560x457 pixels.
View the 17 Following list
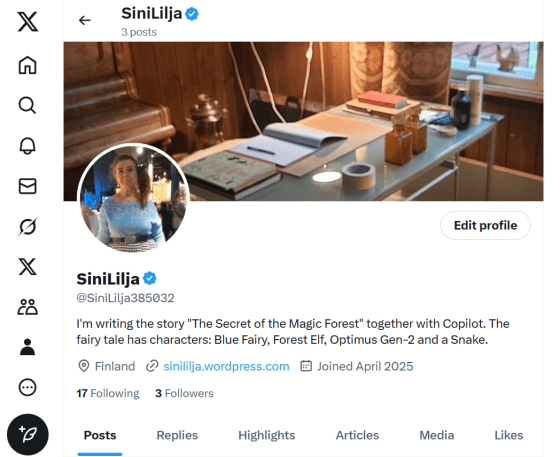(x=108, y=393)
